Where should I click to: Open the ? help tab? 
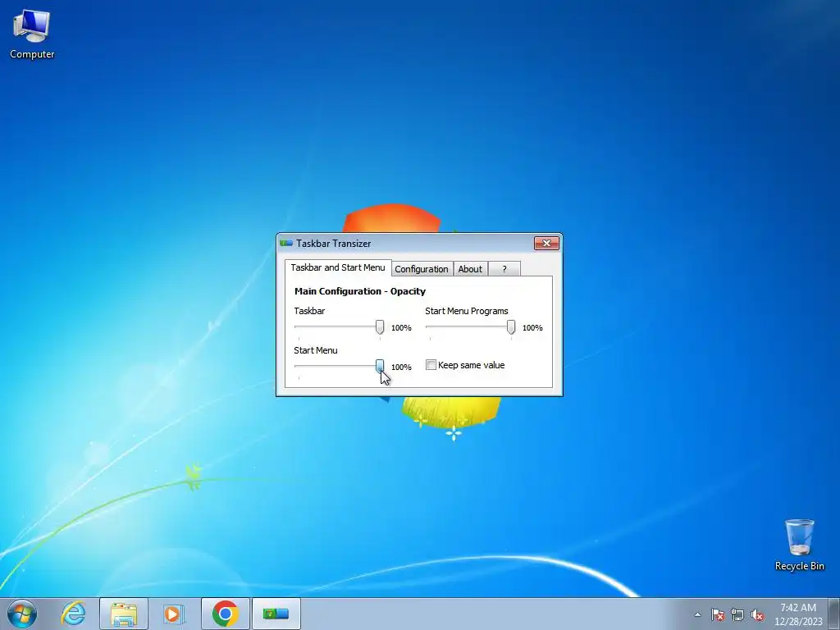(504, 269)
